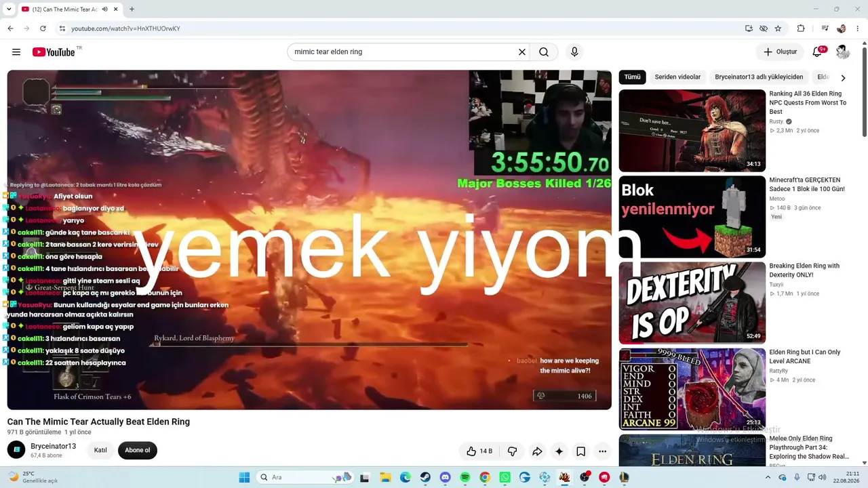Screen dimensions: 868x488
Task: Reload the page with the refresh button
Action: click(x=43, y=28)
